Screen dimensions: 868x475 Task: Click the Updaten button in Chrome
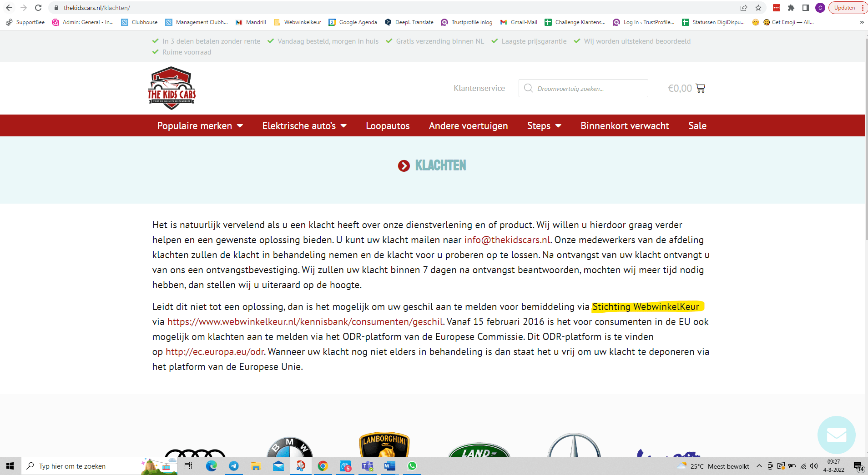(844, 8)
